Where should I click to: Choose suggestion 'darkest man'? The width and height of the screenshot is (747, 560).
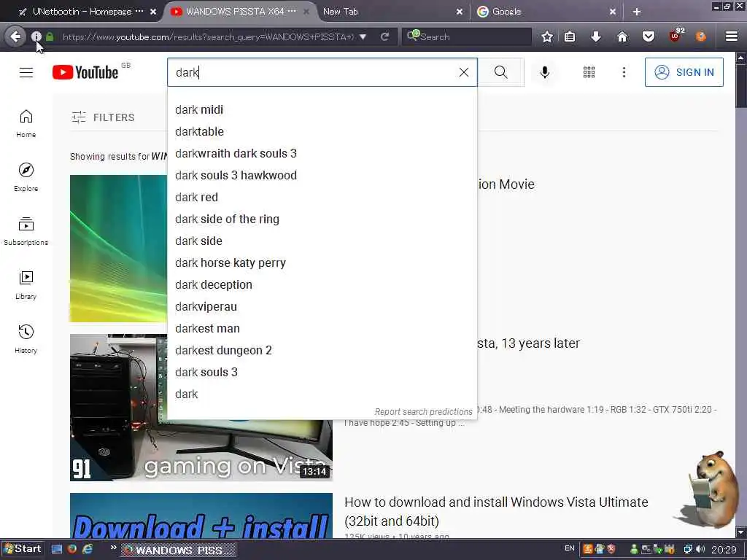point(322,329)
